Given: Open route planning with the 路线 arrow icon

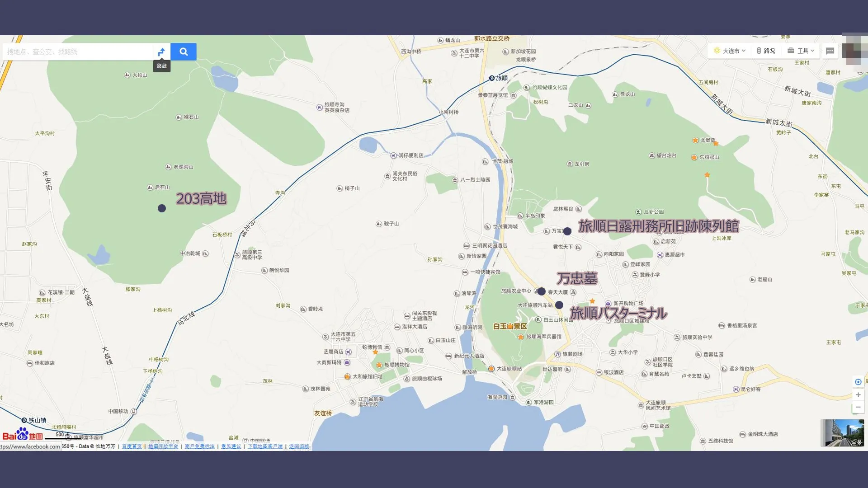Looking at the screenshot, I should coord(161,52).
